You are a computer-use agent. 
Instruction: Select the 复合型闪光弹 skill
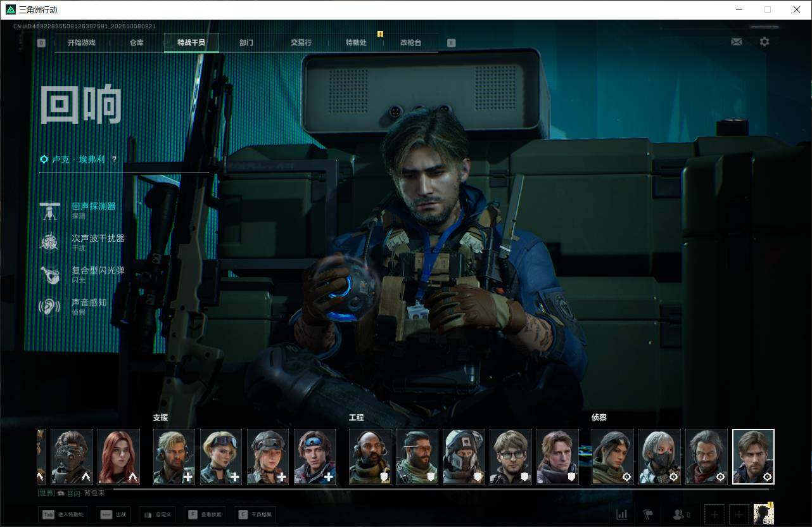pyautogui.click(x=82, y=274)
